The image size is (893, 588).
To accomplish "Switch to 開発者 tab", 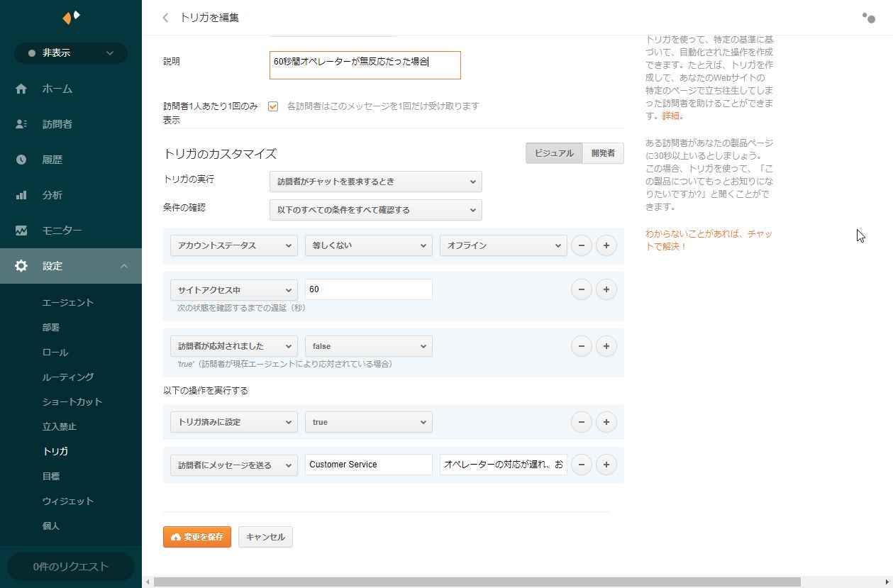I will tap(603, 153).
